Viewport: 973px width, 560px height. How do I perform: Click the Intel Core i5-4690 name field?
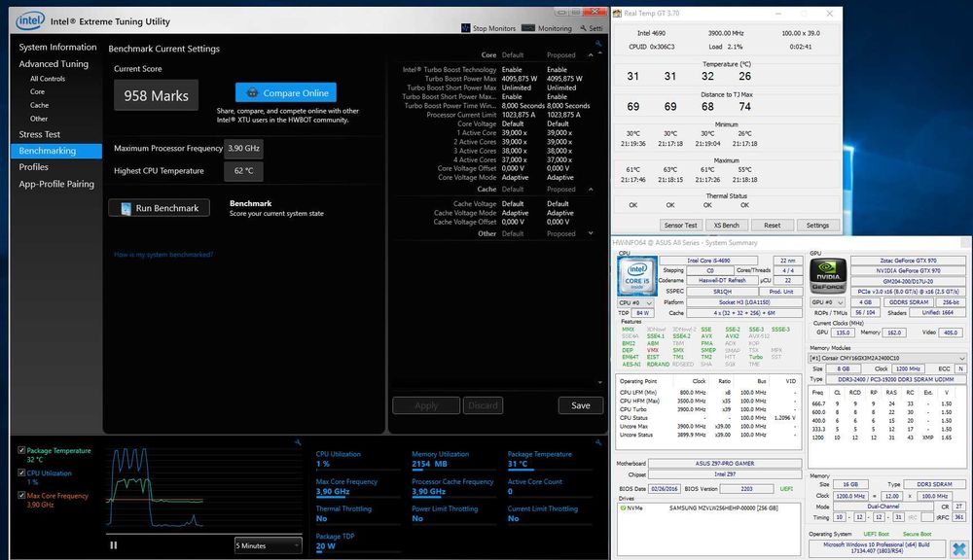[x=708, y=261]
